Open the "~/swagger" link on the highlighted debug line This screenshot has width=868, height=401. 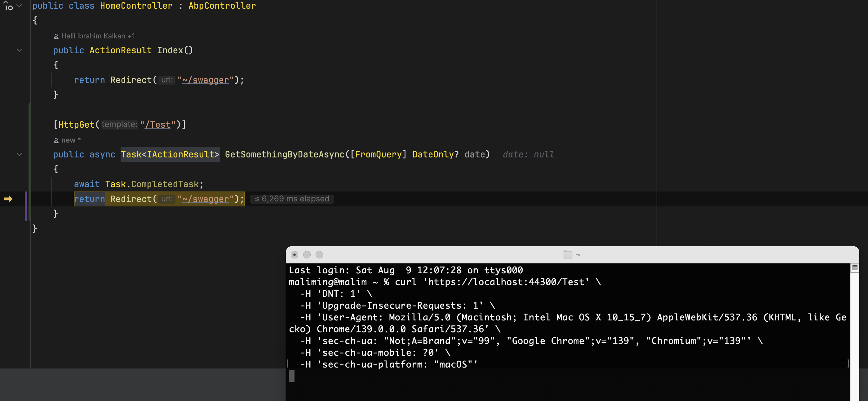pos(206,199)
